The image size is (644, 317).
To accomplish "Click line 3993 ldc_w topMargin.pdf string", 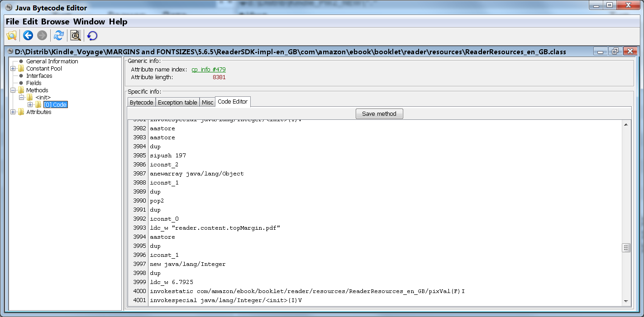I will (x=215, y=228).
